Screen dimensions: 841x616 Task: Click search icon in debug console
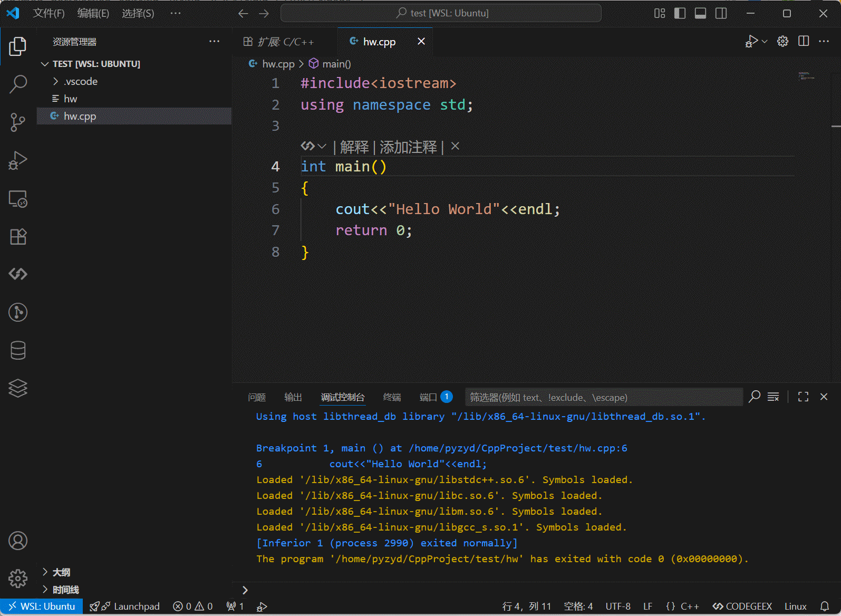pyautogui.click(x=755, y=397)
